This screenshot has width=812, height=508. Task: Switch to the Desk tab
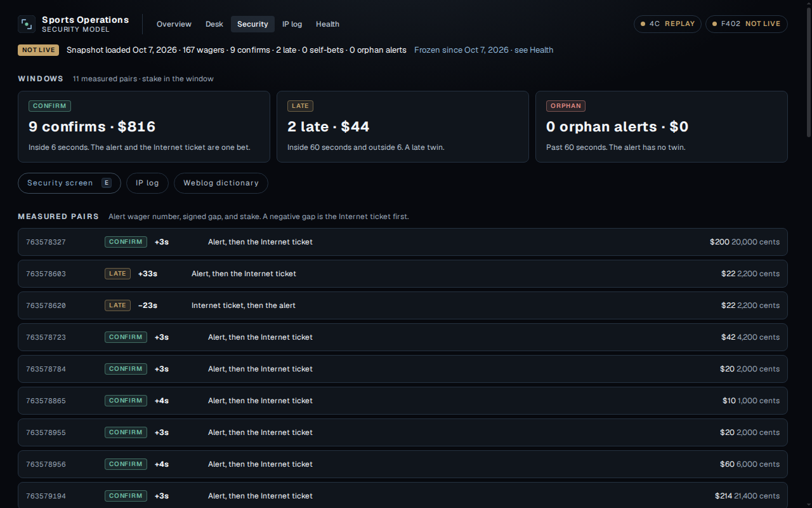pos(214,24)
